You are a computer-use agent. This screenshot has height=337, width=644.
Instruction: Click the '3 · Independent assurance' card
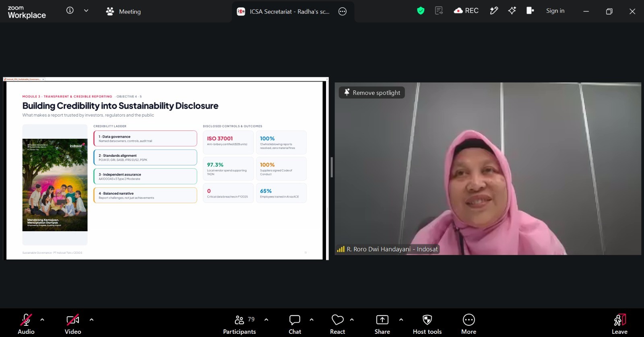point(145,176)
